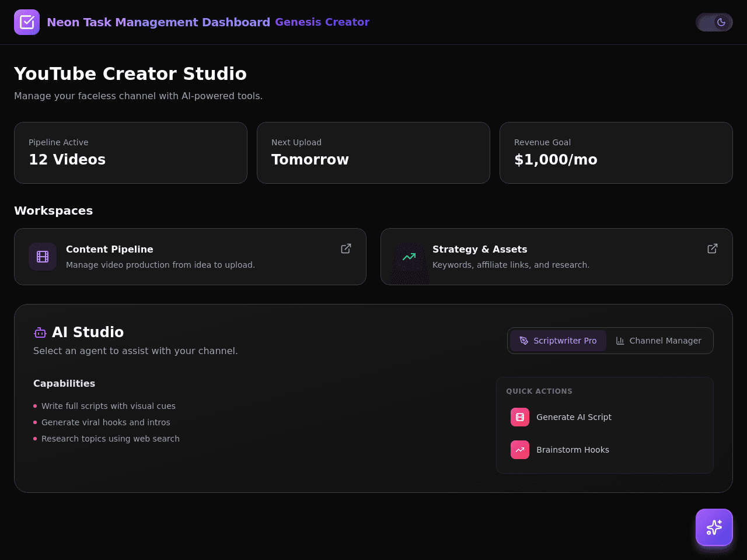
Task: Click the QUICK ACTIONS heading
Action: click(539, 391)
